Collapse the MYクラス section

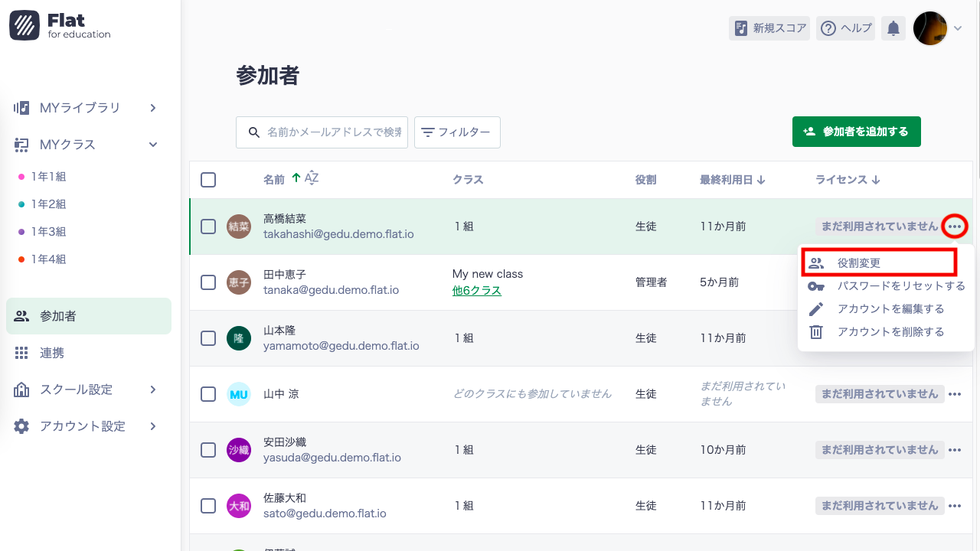tap(152, 144)
